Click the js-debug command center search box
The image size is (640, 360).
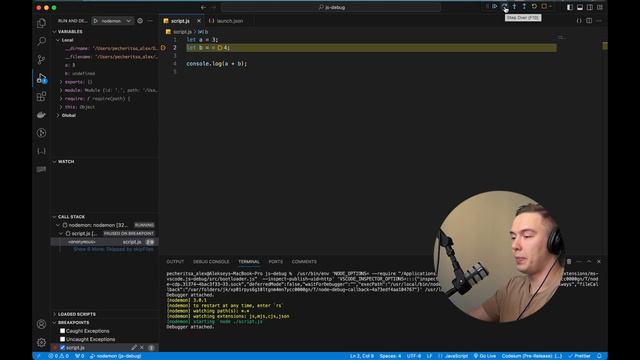[x=331, y=7]
